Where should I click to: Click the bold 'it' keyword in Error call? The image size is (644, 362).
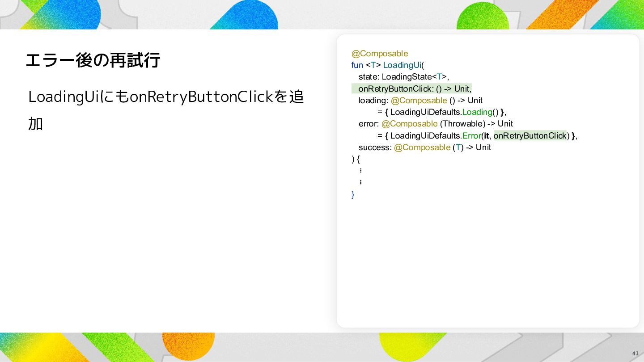point(487,135)
